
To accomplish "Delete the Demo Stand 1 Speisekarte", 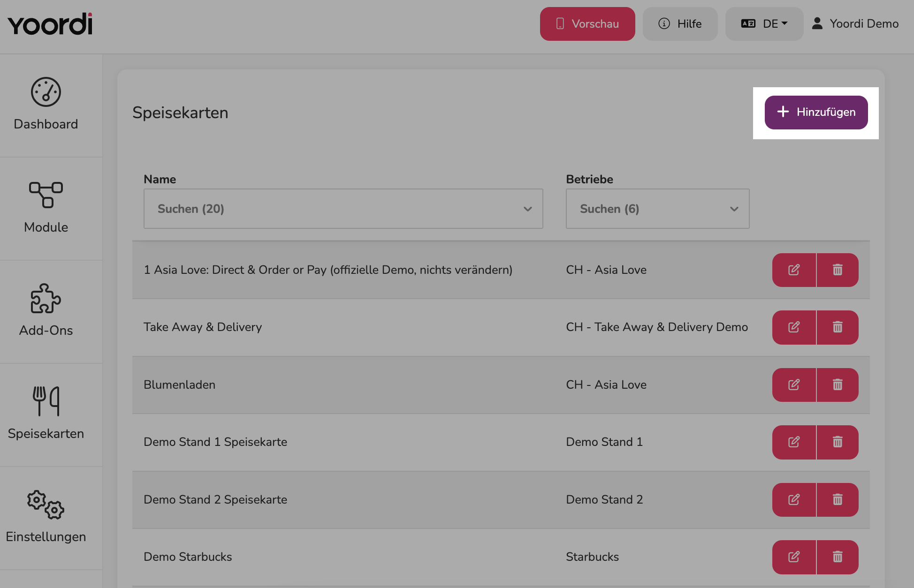I will point(838,442).
